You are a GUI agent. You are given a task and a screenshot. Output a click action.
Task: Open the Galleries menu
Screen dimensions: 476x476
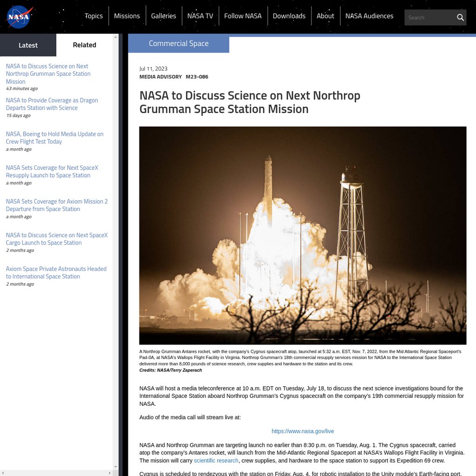pos(163,16)
